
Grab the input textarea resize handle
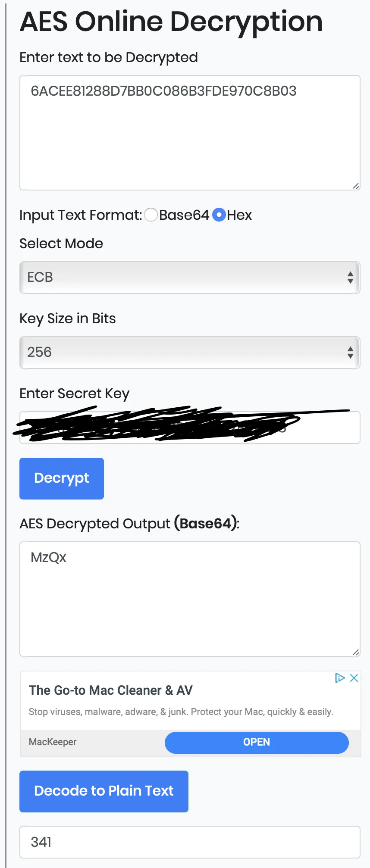pos(356,186)
